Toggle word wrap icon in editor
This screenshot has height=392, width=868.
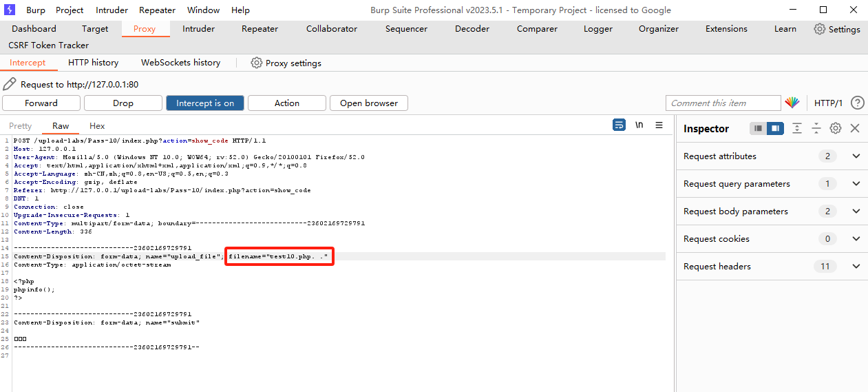[620, 125]
